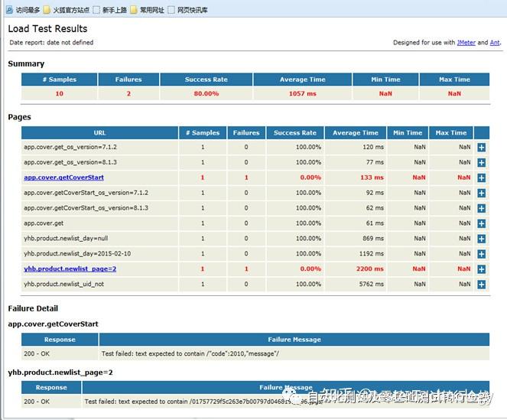Click the Summary section heading
The width and height of the screenshot is (507, 420).
tap(26, 63)
